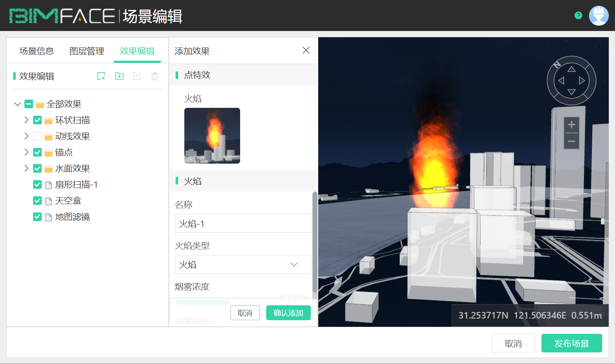The height and width of the screenshot is (364, 615).
Task: Switch to the 图层管理 tab
Action: tap(87, 50)
